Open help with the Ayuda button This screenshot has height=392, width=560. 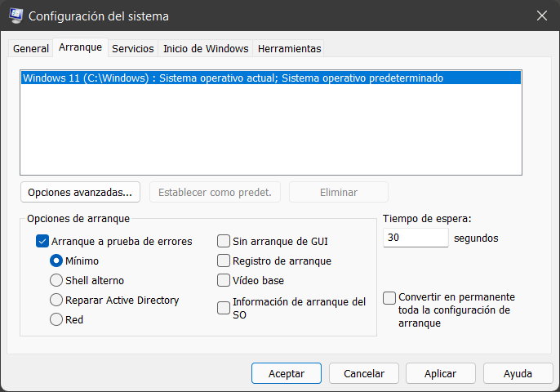[518, 373]
